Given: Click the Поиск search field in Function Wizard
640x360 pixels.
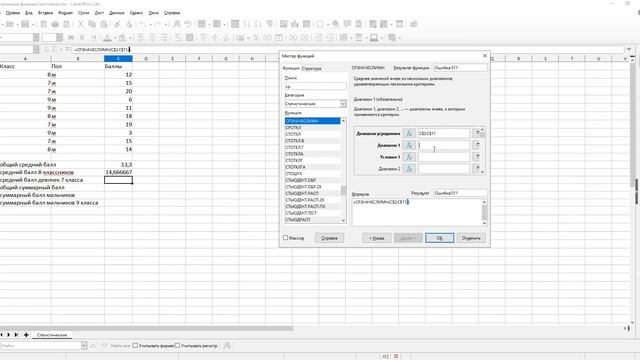Looking at the screenshot, I should point(315,86).
